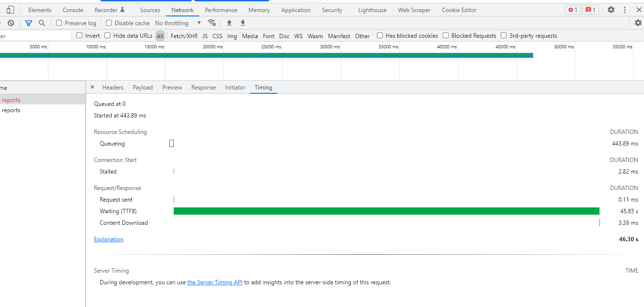This screenshot has height=307, width=644.
Task: Show the request Headers tab
Action: tap(113, 88)
